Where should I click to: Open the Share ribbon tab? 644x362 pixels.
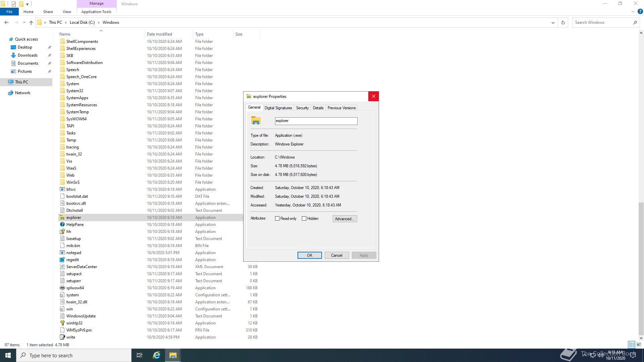48,11
